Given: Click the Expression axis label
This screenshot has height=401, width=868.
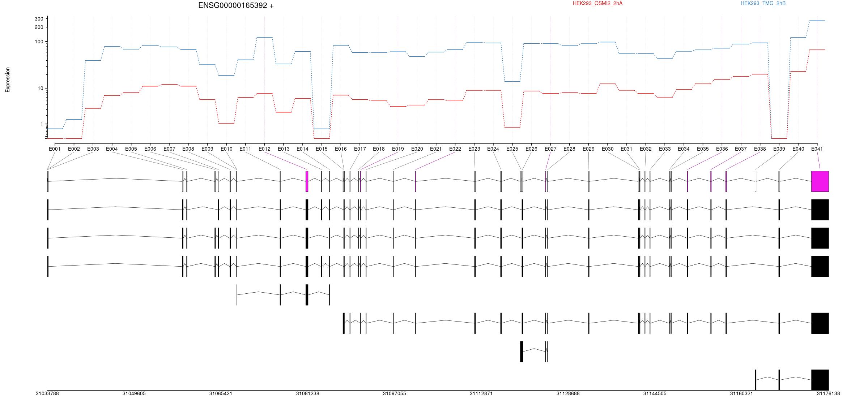Looking at the screenshot, I should (8, 80).
